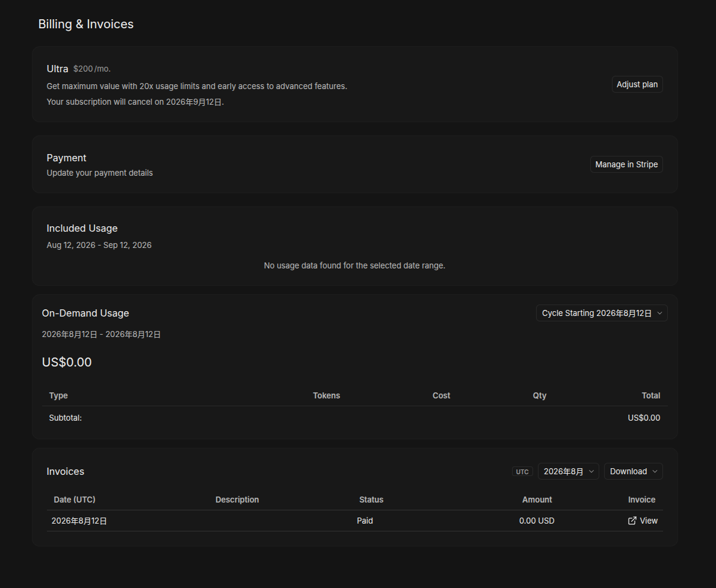
Task: Click the Payment section title
Action: [66, 158]
